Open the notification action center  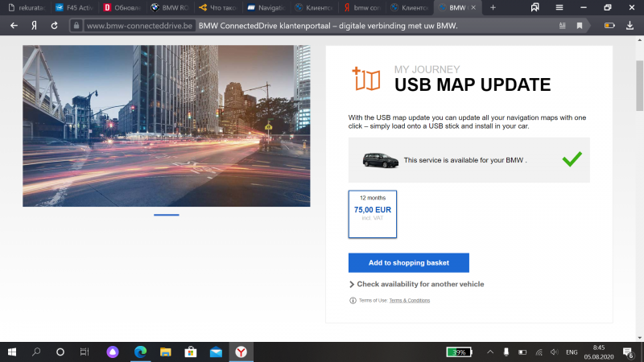pos(628,352)
